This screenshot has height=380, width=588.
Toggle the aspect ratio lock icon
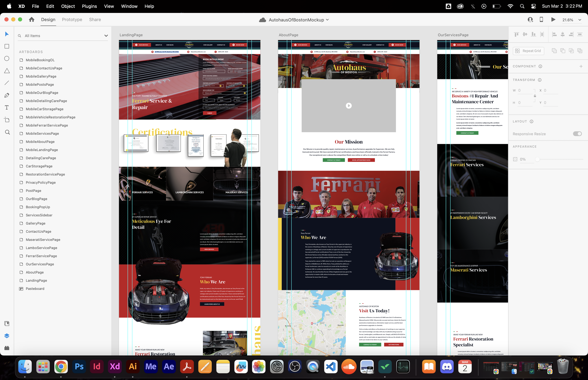coord(535,96)
